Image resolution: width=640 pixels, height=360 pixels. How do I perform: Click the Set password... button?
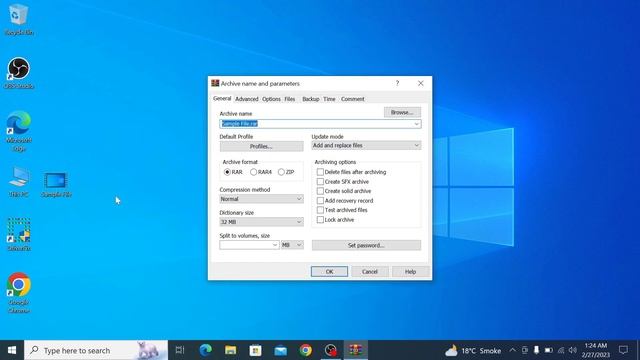(366, 245)
